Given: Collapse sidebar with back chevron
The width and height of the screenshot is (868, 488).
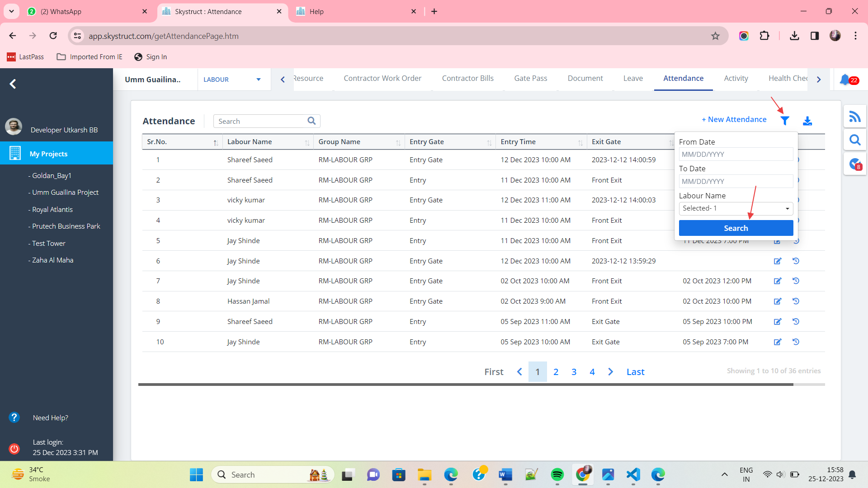Looking at the screenshot, I should click(13, 84).
